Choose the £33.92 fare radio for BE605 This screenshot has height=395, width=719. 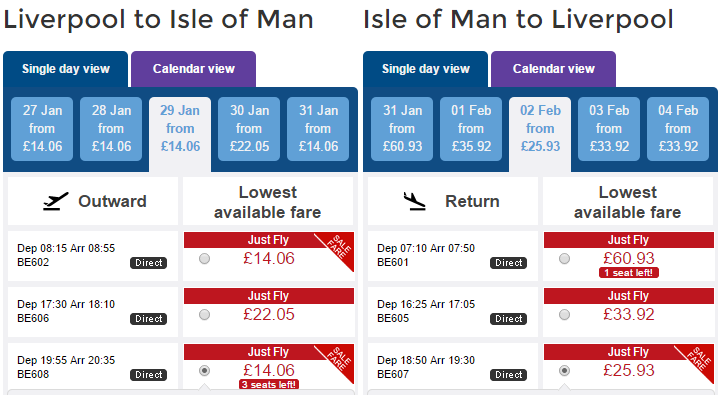click(x=564, y=315)
